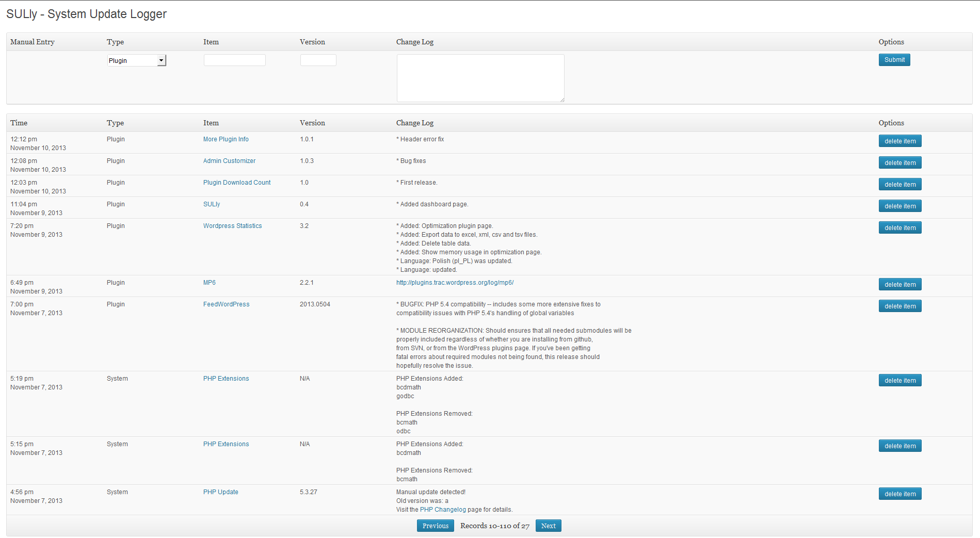
Task: Click the '* Header error fix' change log text
Action: tap(420, 139)
